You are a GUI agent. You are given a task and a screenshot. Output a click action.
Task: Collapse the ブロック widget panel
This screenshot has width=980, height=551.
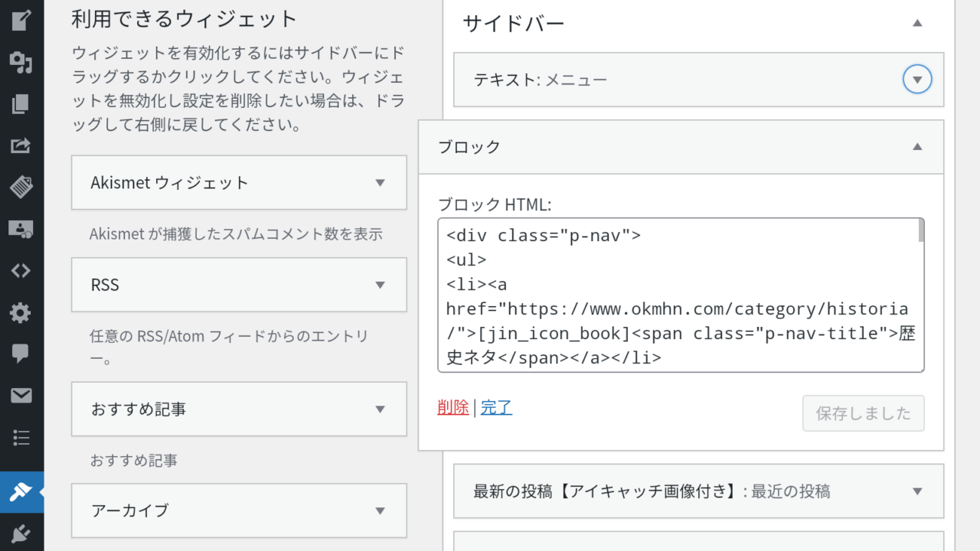(x=917, y=147)
